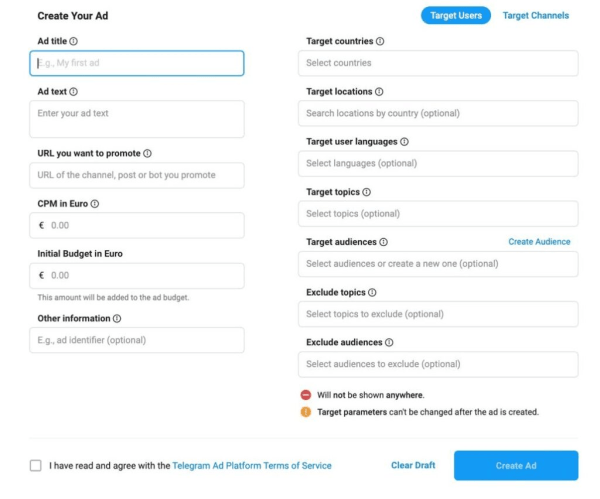600x499 pixels.
Task: Click the CPM in Euro info icon
Action: (x=95, y=204)
